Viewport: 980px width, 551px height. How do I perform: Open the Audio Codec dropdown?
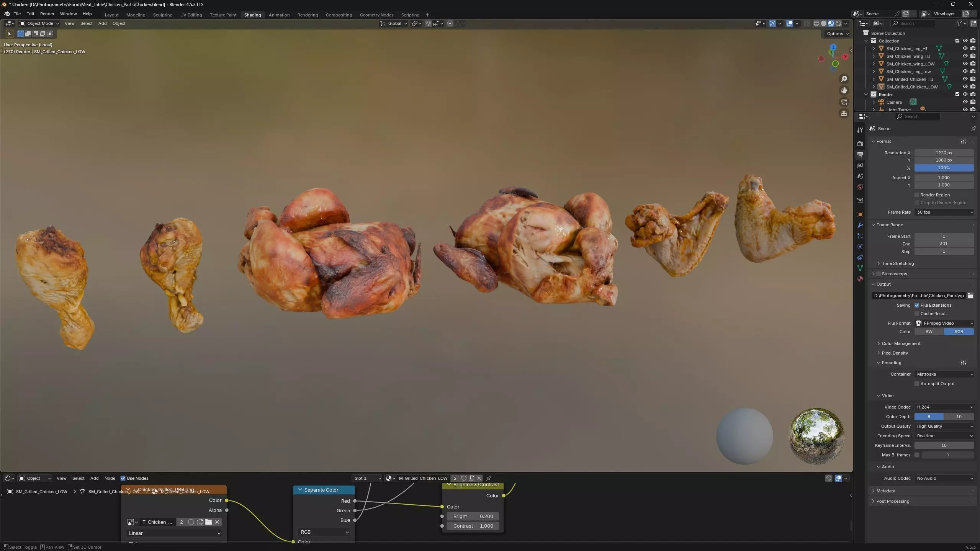[944, 478]
